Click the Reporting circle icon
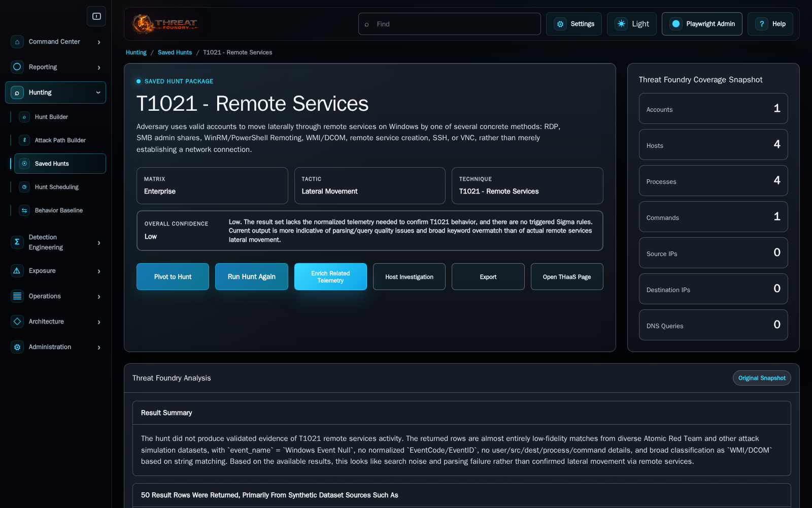 17,67
